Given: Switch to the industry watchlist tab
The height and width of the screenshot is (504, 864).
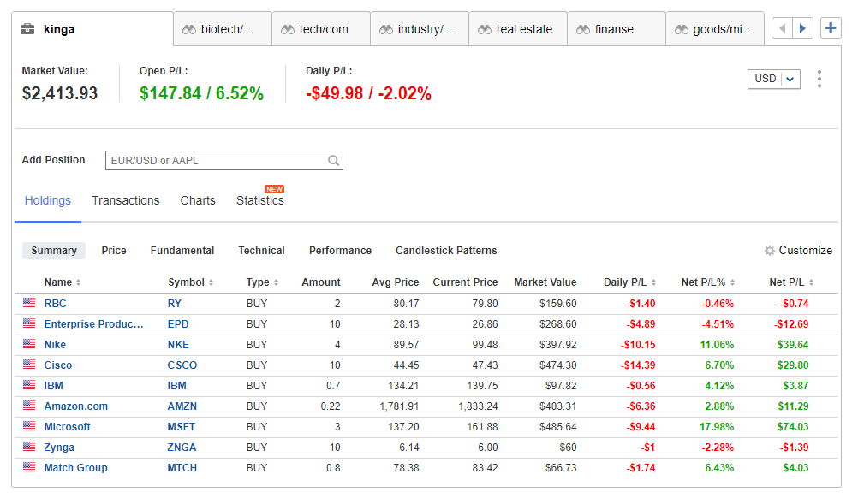Looking at the screenshot, I should pos(420,29).
